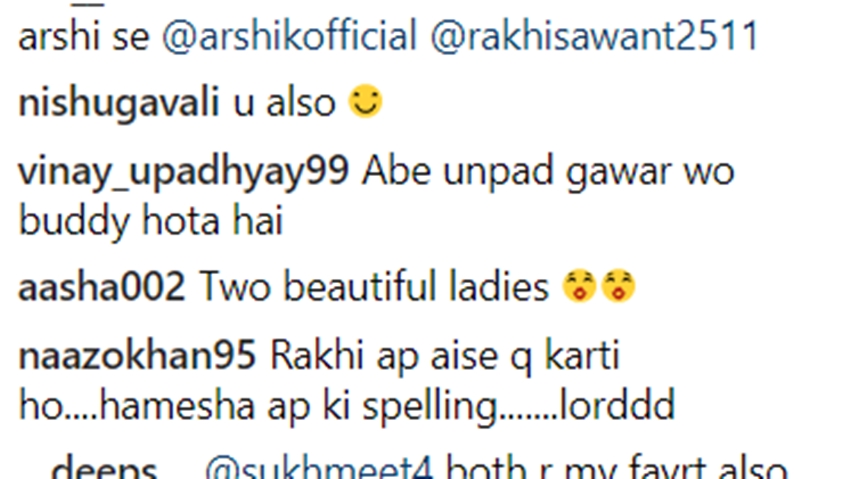Image resolution: width=850 pixels, height=479 pixels.
Task: Open the partially visible deeps username
Action: [104, 469]
